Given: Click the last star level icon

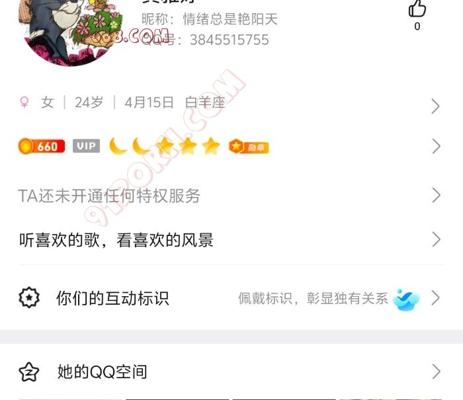Looking at the screenshot, I should pos(211,146).
